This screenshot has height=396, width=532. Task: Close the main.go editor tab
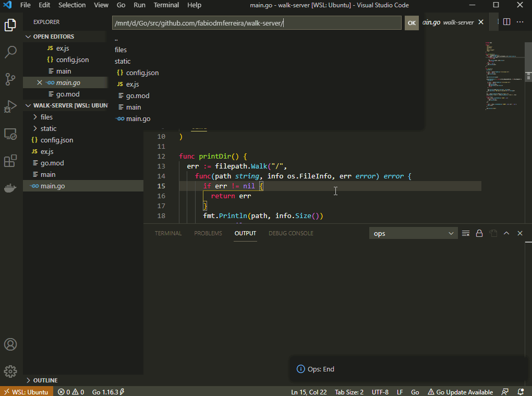pyautogui.click(x=481, y=22)
